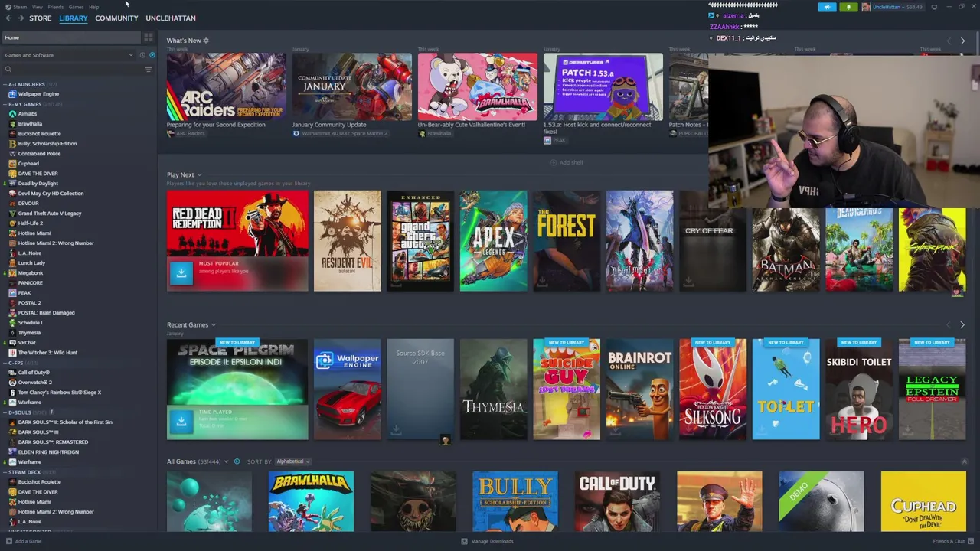
Task: Open the View menu
Action: click(x=37, y=7)
